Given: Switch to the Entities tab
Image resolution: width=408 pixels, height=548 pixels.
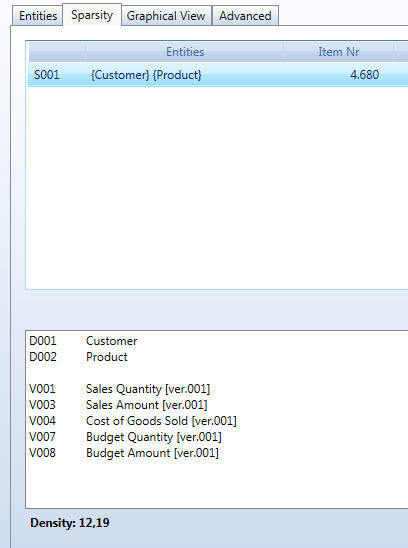Looking at the screenshot, I should [38, 16].
